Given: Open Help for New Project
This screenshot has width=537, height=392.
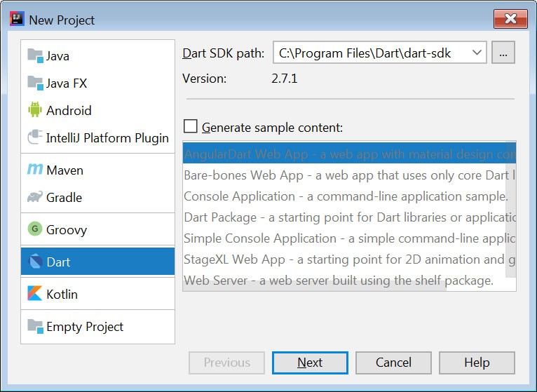Looking at the screenshot, I should 477,363.
